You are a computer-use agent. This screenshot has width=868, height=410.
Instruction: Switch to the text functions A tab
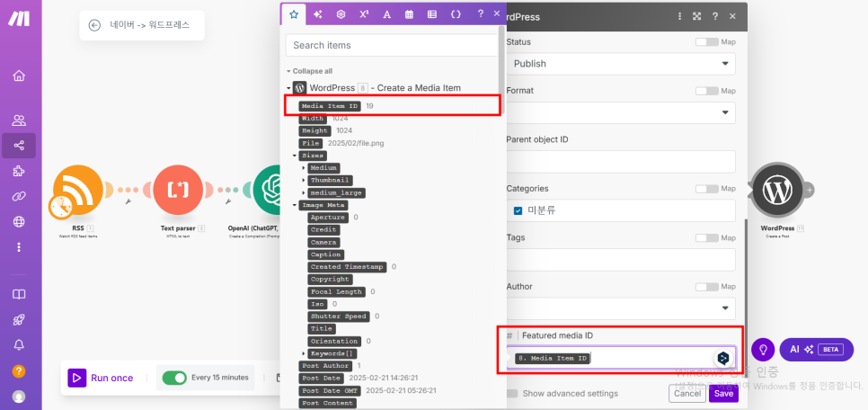pos(387,14)
